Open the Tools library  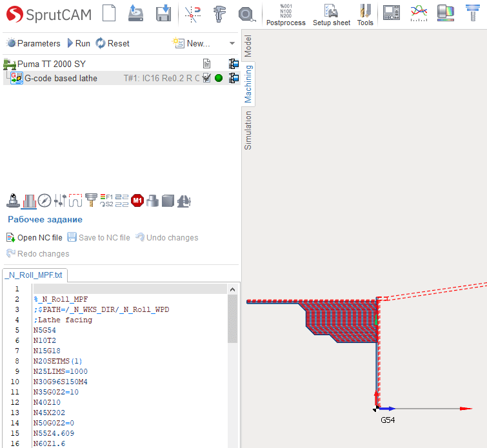click(365, 15)
